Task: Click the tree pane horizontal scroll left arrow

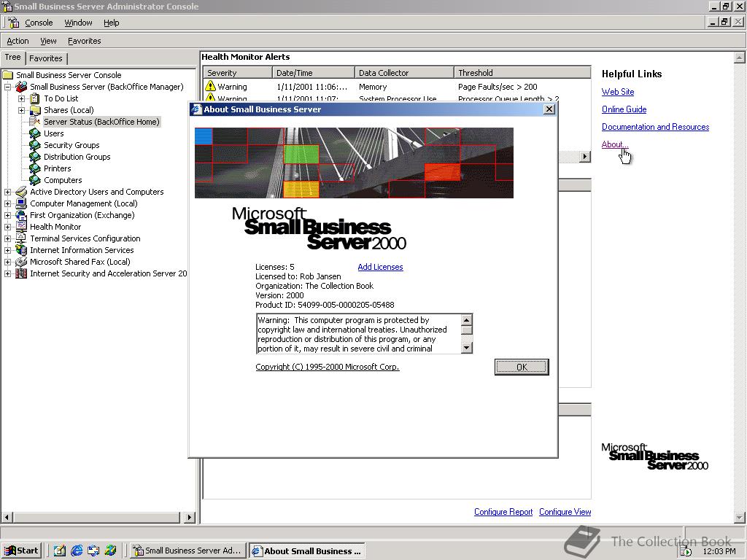Action: tap(6, 517)
